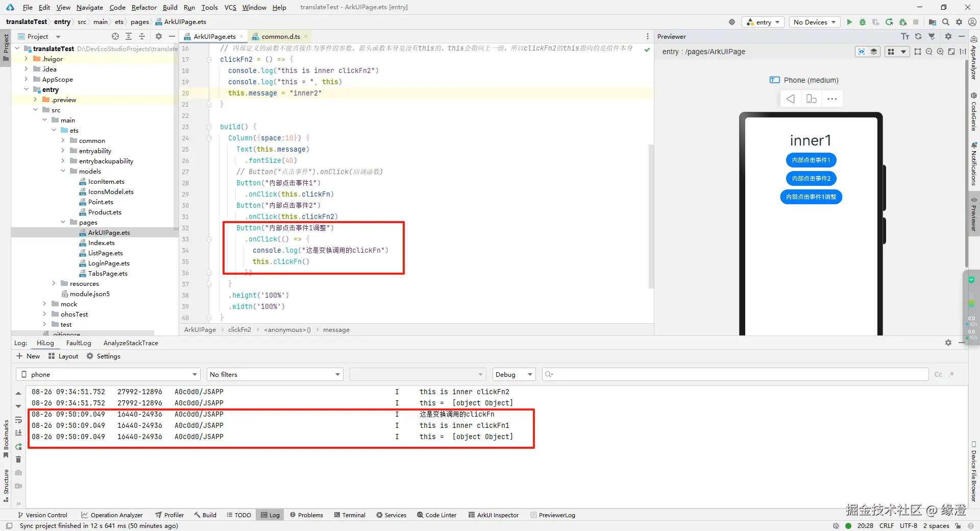The height and width of the screenshot is (531, 980).
Task: Locate opened file in Project tree
Action: 115,36
